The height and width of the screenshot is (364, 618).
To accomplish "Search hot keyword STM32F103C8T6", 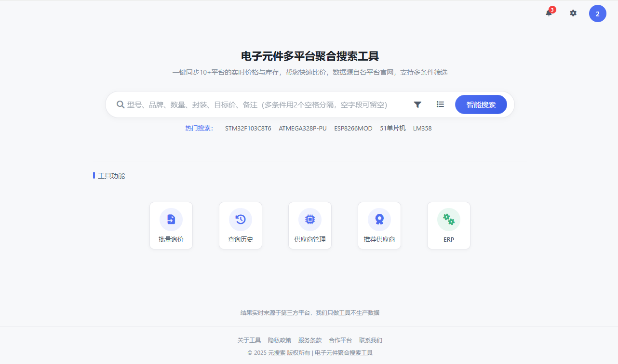I will click(248, 128).
